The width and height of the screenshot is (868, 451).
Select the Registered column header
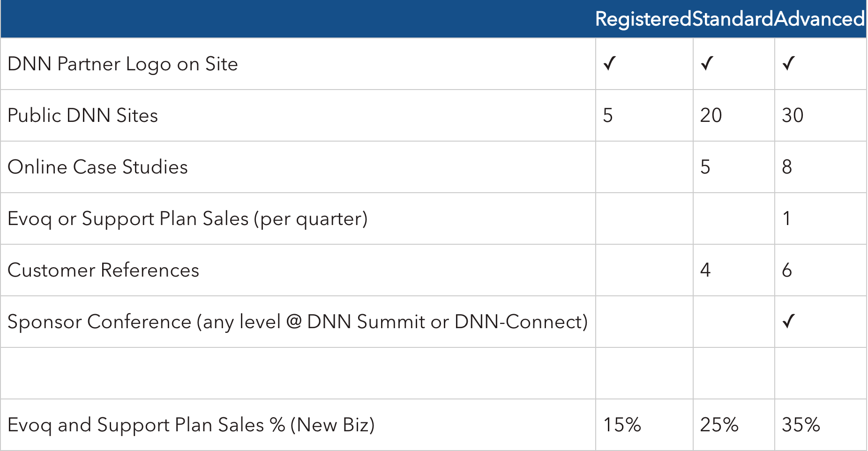pyautogui.click(x=644, y=19)
